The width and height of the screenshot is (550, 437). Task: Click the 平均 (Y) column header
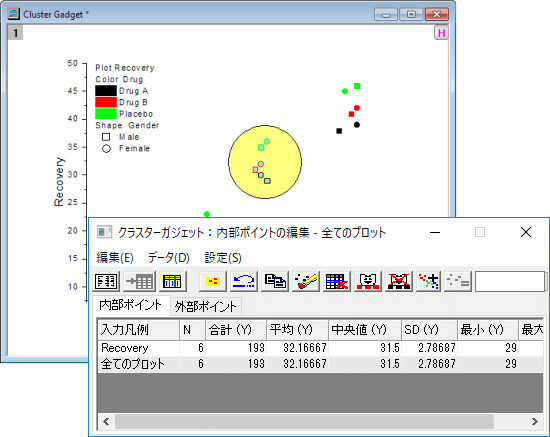click(x=297, y=330)
